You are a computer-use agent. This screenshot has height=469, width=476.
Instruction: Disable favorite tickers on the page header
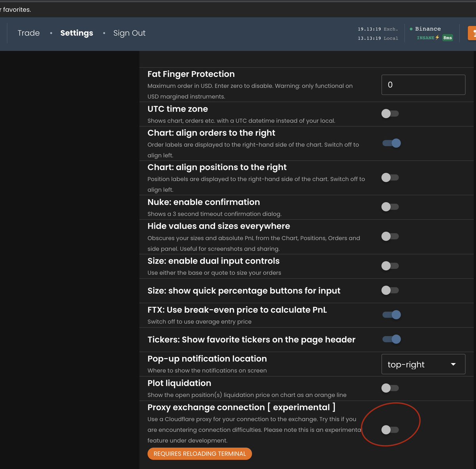391,339
